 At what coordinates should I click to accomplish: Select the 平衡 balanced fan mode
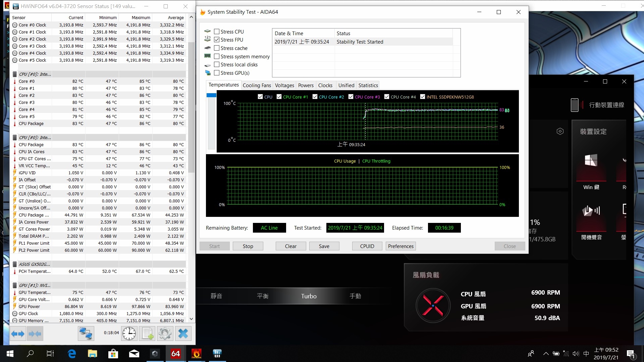coord(263,296)
